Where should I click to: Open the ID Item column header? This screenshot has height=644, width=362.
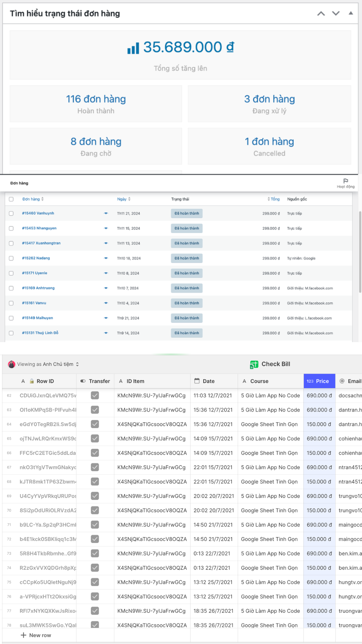tap(152, 381)
